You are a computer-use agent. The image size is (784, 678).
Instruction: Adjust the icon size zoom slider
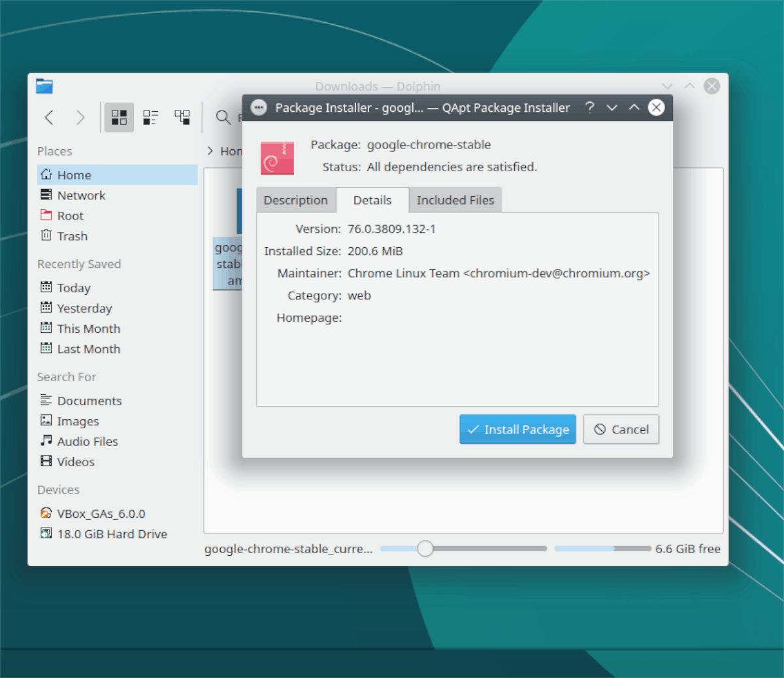(425, 549)
